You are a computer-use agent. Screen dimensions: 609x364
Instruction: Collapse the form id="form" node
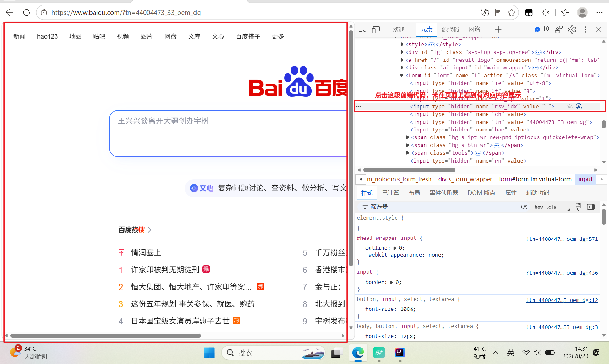click(x=402, y=75)
